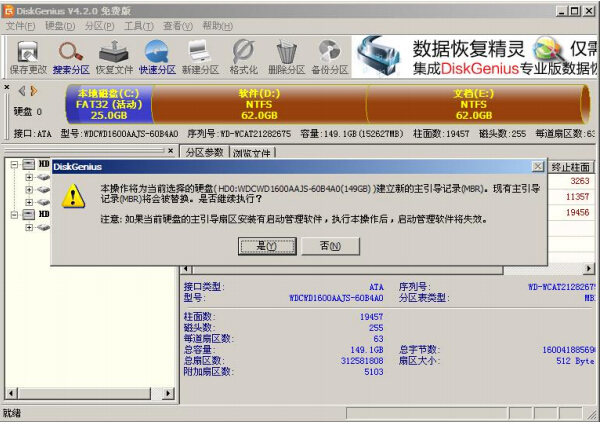Click the sector size value 512 Byte
The width and height of the screenshot is (602, 424).
click(575, 361)
